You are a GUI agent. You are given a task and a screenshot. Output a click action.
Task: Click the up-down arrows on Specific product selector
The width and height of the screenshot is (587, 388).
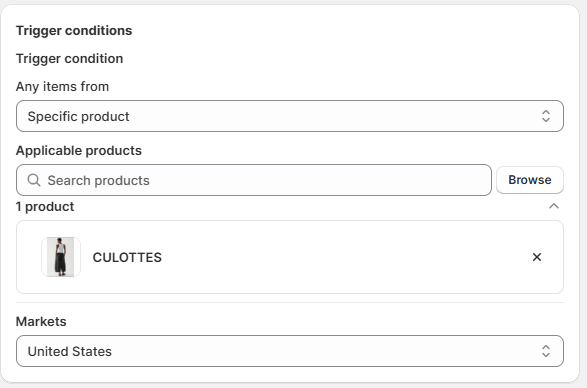[x=546, y=116]
